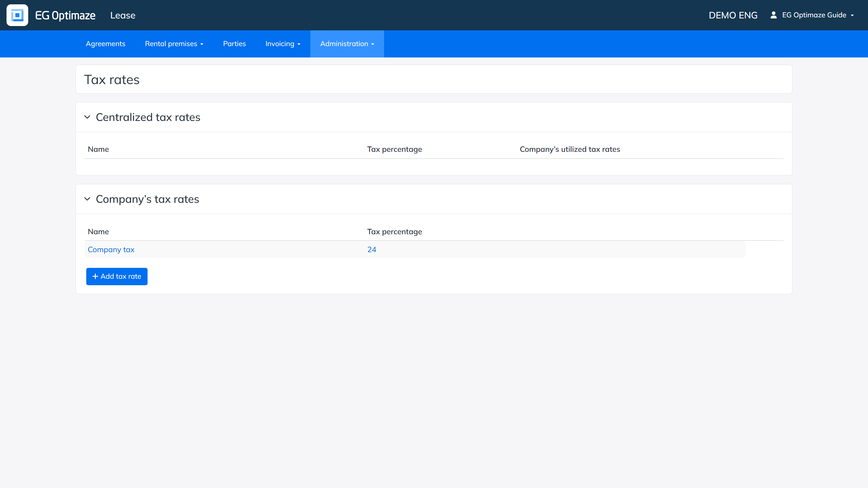
Task: Expand the Rental premises dropdown menu
Action: 174,44
